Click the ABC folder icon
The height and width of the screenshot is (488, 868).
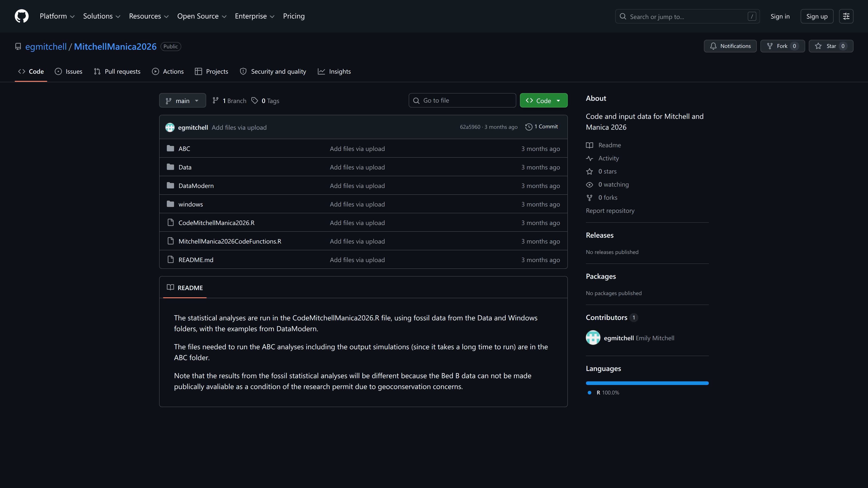(x=170, y=148)
